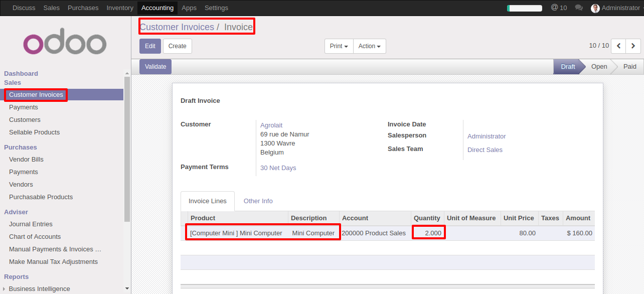The width and height of the screenshot is (644, 294).
Task: Open the 30 Net Days payment term
Action: tap(278, 168)
